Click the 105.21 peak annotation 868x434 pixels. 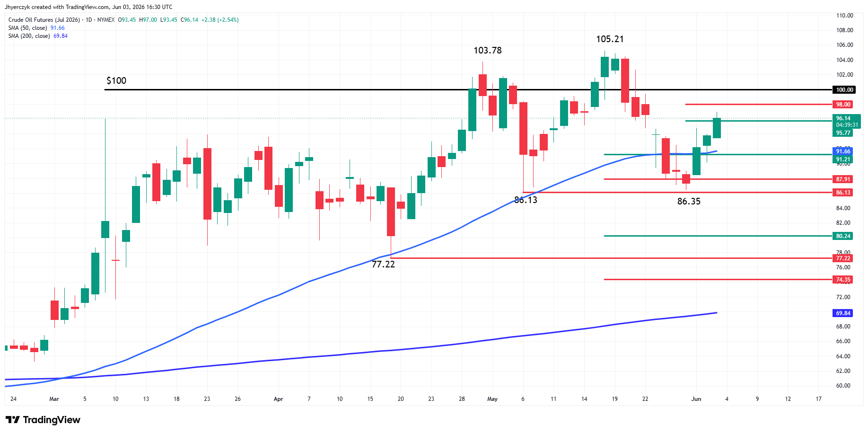610,39
